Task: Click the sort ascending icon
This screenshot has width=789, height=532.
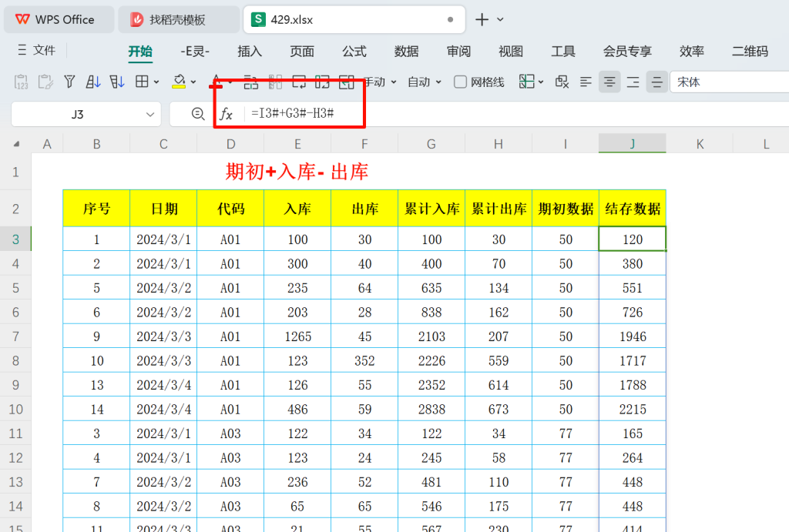Action: [93, 82]
